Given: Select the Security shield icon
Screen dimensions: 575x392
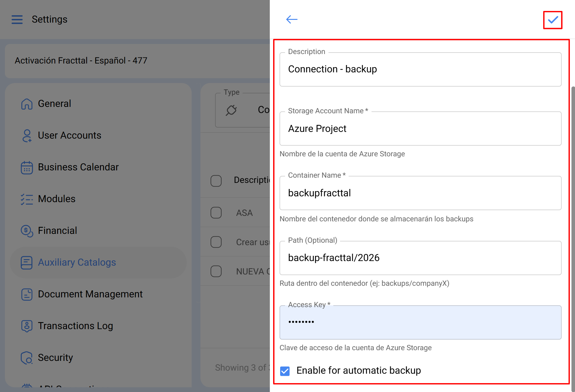Looking at the screenshot, I should 27,358.
